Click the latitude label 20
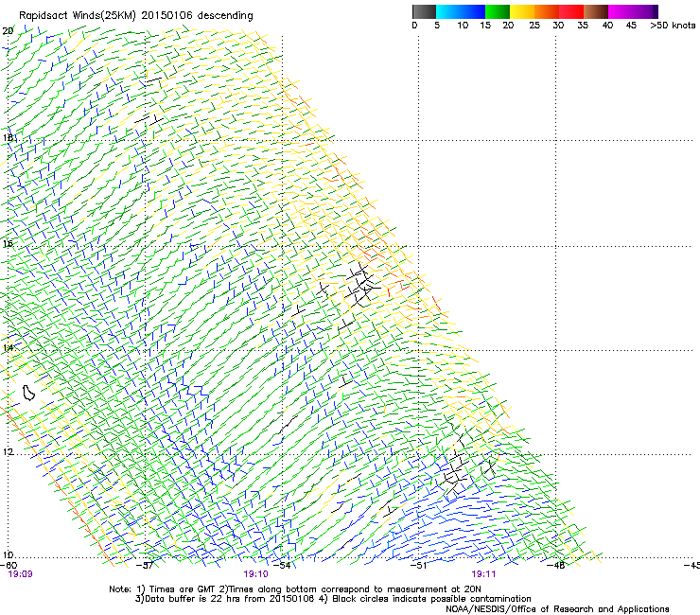Viewport: 700px width, 615px height. (x=8, y=31)
